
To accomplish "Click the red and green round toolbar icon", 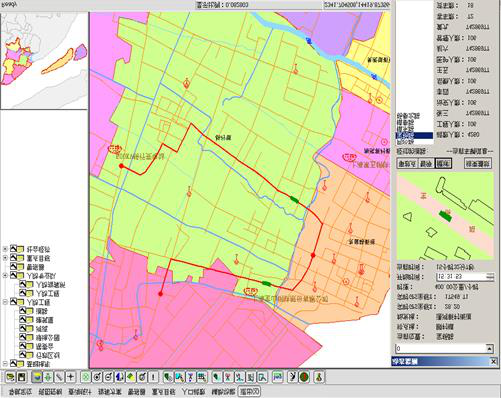I will pos(304,377).
